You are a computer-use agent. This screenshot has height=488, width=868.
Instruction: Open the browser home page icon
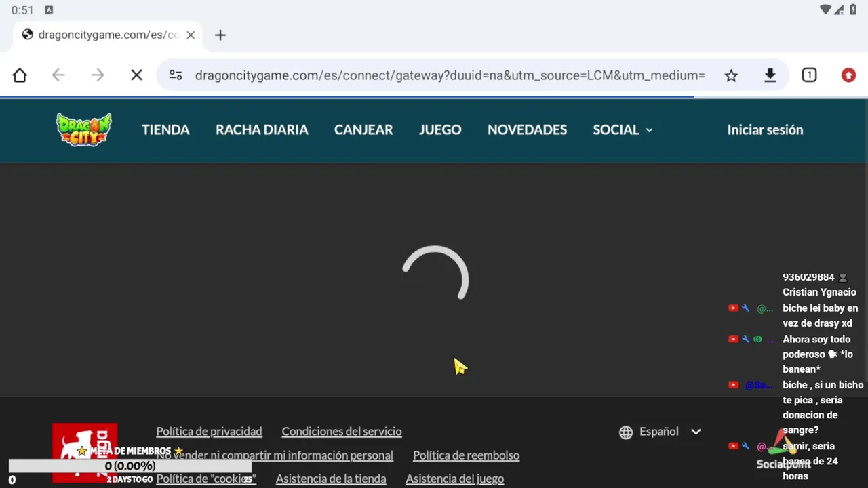pos(20,75)
